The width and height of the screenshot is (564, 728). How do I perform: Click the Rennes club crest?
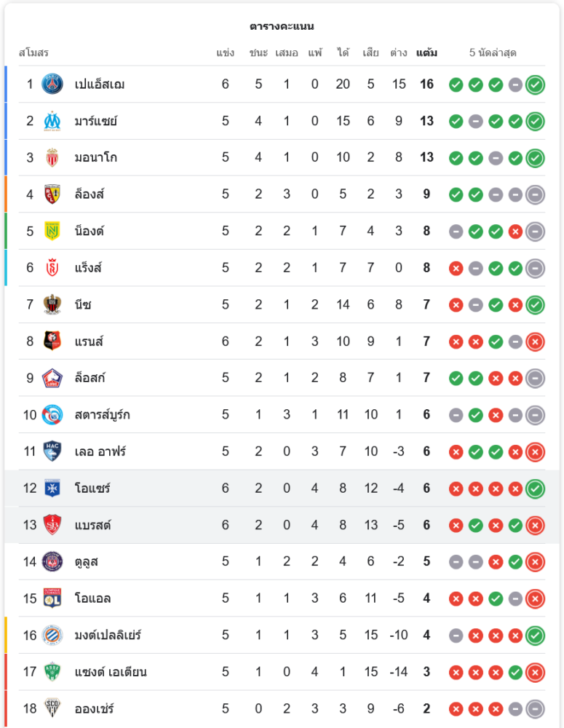[52, 341]
